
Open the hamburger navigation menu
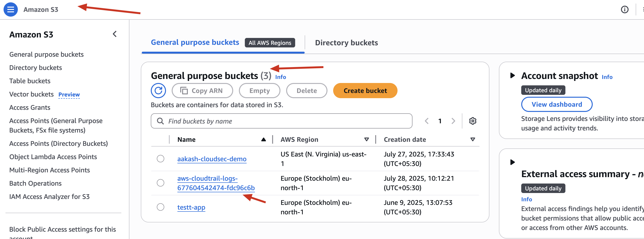pyautogui.click(x=10, y=9)
